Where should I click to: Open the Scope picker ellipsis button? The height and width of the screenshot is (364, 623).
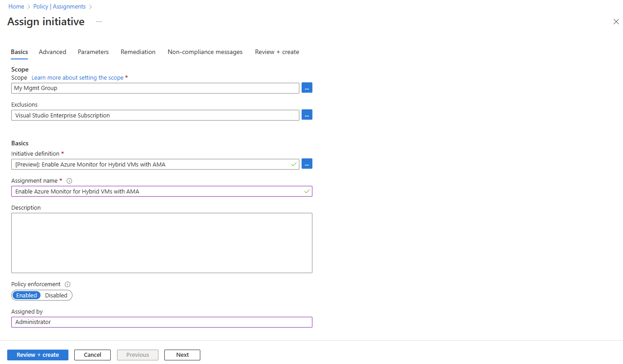pos(307,88)
